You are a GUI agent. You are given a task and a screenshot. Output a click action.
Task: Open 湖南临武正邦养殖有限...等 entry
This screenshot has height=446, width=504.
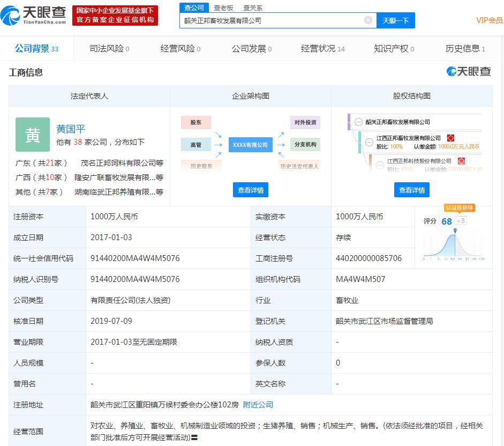118,192
